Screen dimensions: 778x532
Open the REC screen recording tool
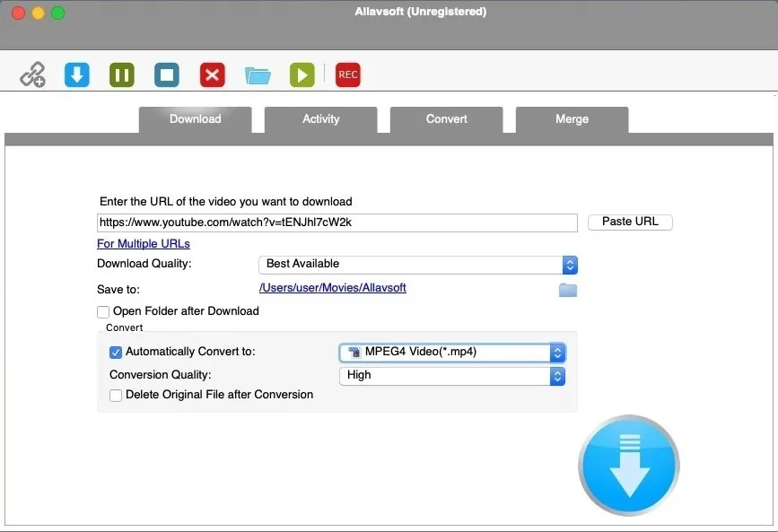(x=347, y=74)
